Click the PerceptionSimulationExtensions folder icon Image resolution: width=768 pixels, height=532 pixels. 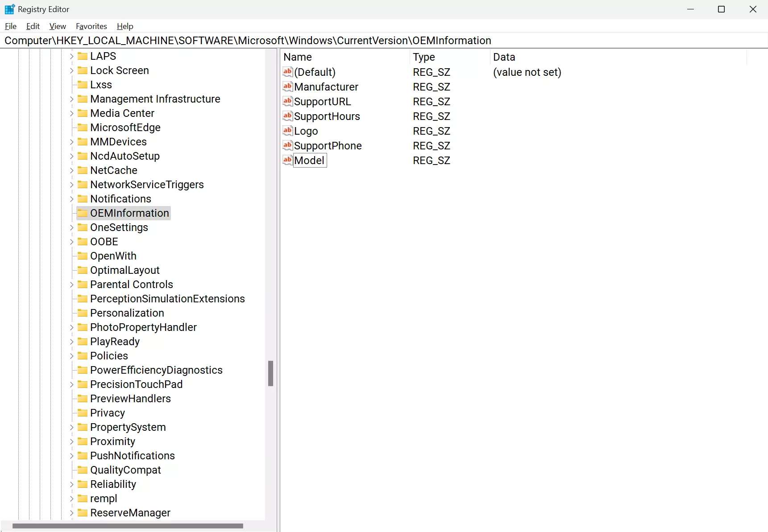[x=83, y=298]
